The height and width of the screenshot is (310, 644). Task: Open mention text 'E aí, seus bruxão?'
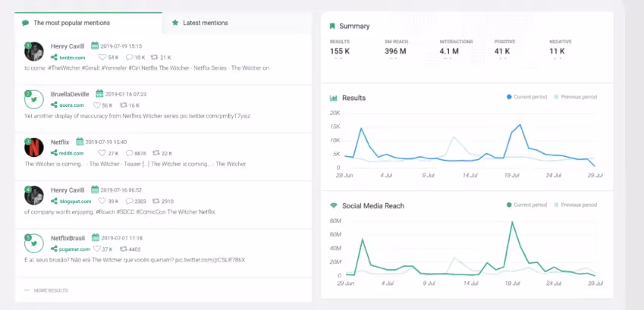pyautogui.click(x=135, y=260)
